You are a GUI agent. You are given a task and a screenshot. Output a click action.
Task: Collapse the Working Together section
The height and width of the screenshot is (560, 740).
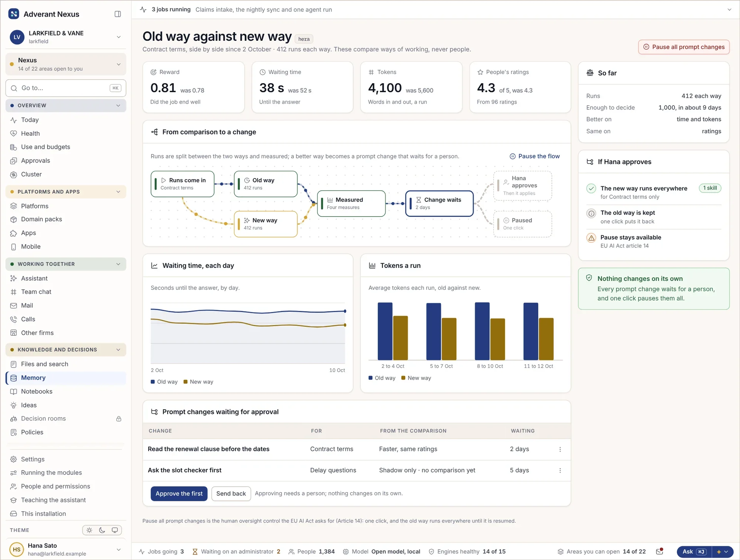pos(66,264)
